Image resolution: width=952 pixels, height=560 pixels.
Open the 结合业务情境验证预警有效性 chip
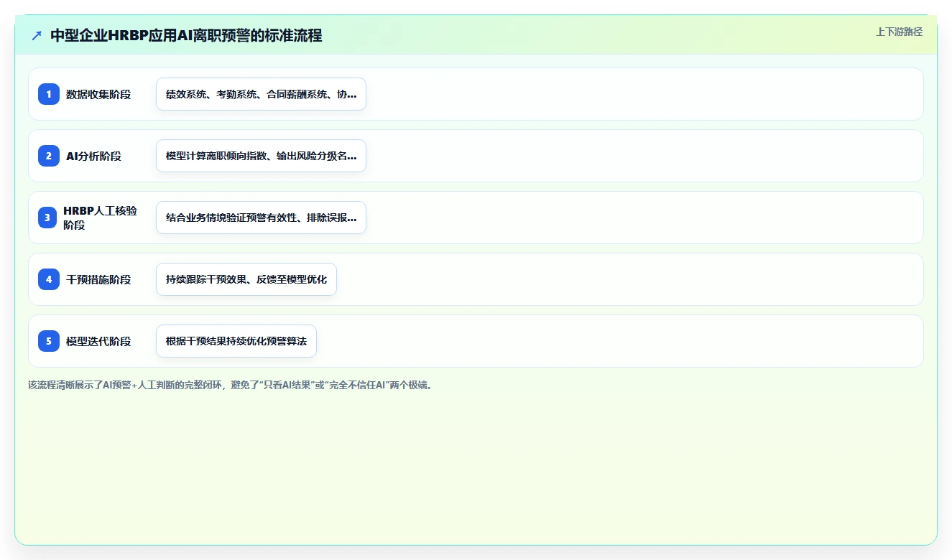pyautogui.click(x=261, y=218)
